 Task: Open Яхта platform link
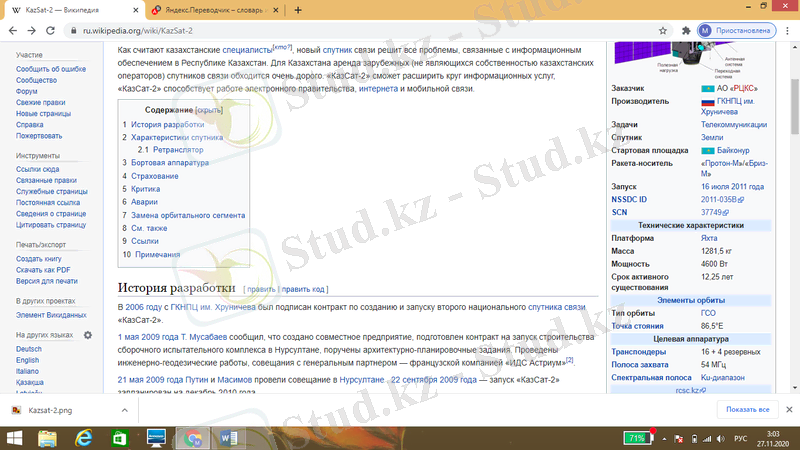point(709,238)
